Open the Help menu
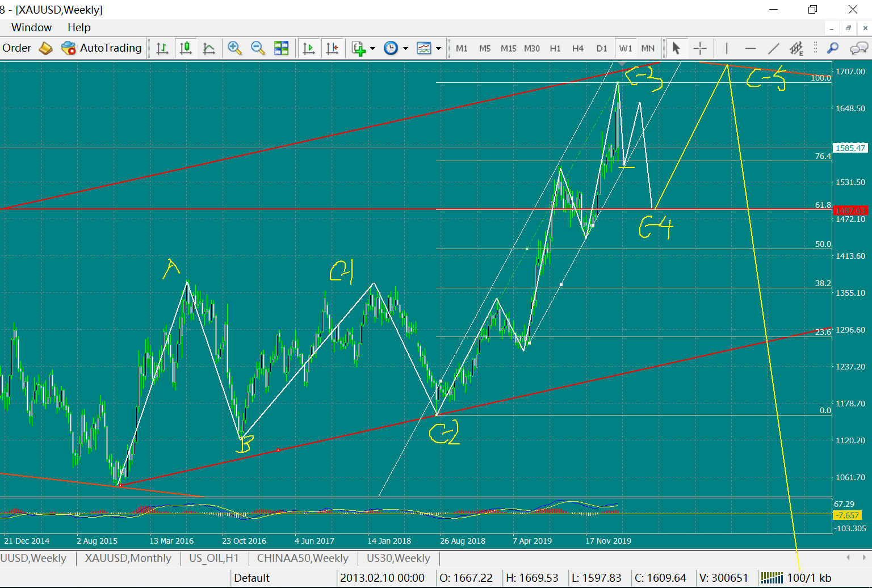The height and width of the screenshot is (588, 872). coord(79,27)
